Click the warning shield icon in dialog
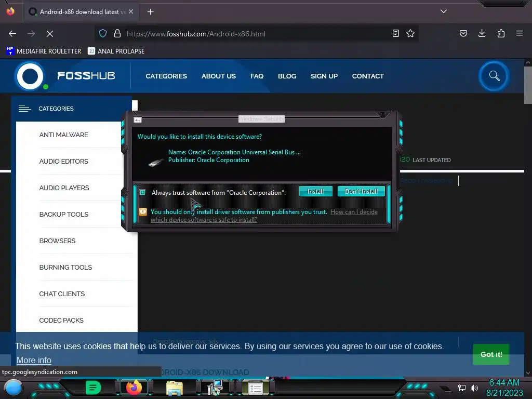 pos(143,212)
